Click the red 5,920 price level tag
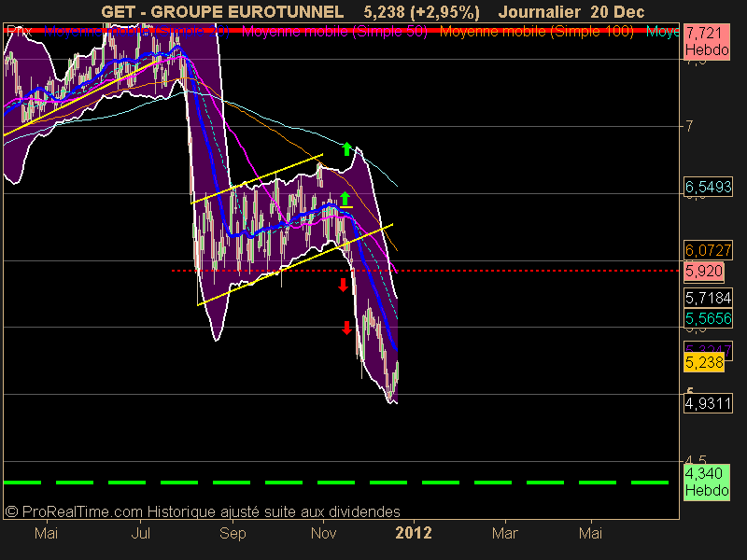 (704, 271)
